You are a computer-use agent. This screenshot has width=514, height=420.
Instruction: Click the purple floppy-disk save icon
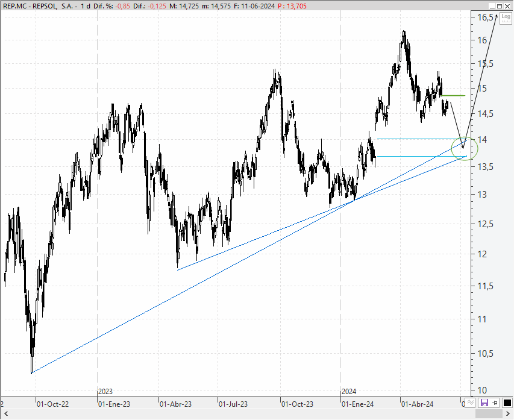tap(484, 403)
